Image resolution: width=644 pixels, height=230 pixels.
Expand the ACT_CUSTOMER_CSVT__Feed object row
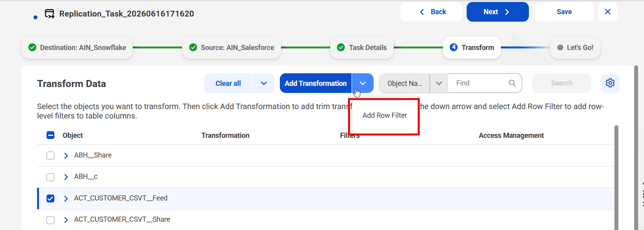point(66,198)
